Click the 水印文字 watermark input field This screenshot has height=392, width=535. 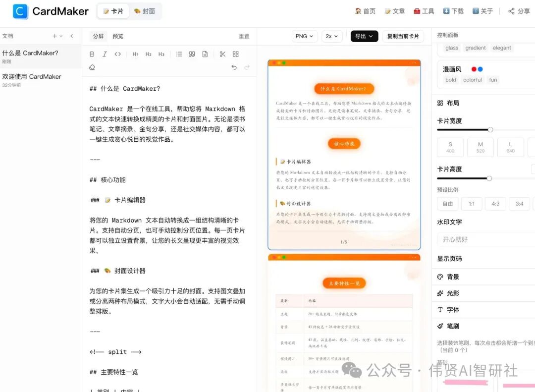point(486,239)
